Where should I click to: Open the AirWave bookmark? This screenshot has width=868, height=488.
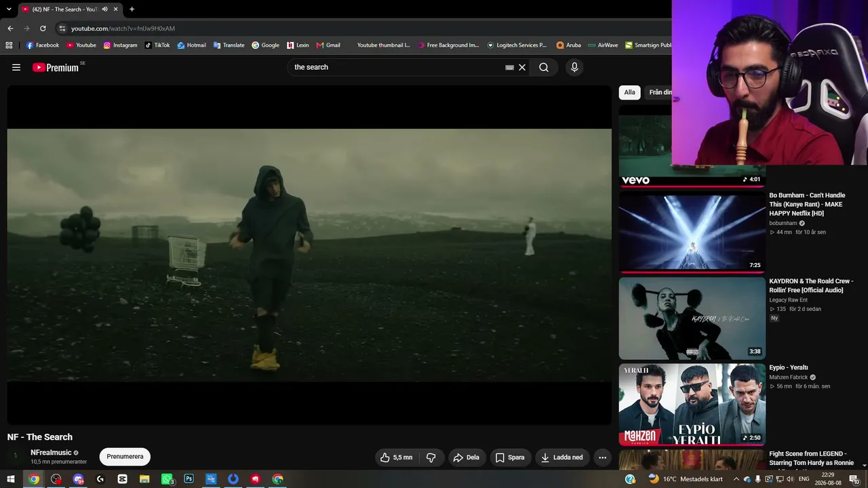coord(603,45)
